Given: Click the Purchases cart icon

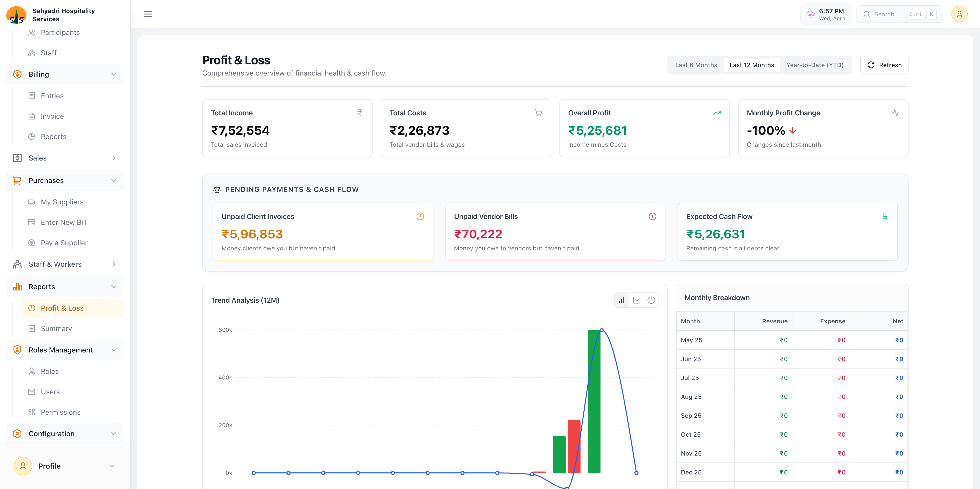Looking at the screenshot, I should (x=18, y=180).
